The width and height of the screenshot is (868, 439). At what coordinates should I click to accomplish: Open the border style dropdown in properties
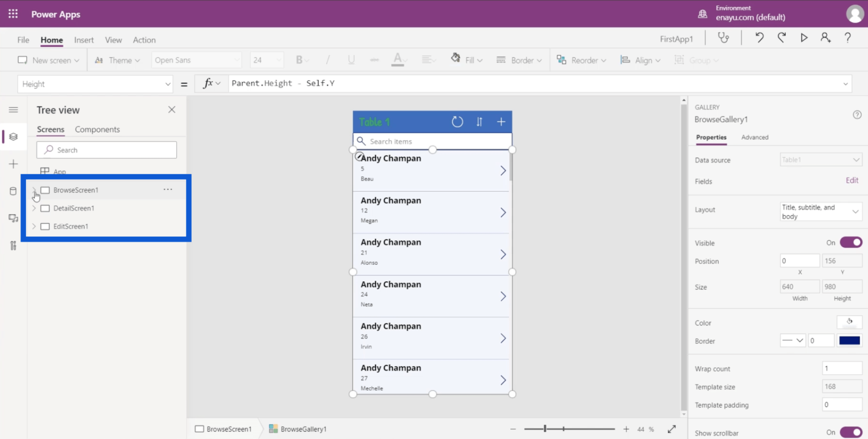pos(793,340)
